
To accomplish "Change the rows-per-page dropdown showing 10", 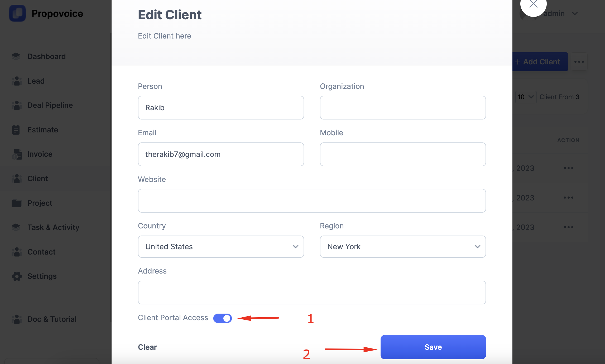I will click(x=526, y=97).
